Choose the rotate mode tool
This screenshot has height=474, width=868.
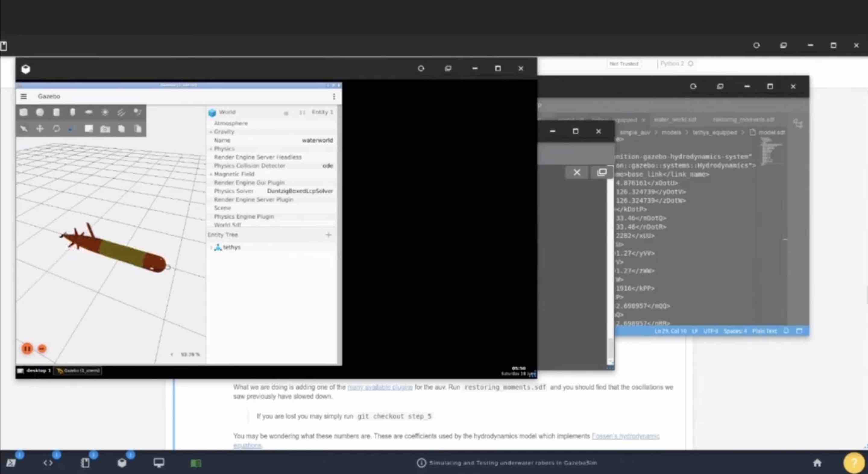coord(56,129)
